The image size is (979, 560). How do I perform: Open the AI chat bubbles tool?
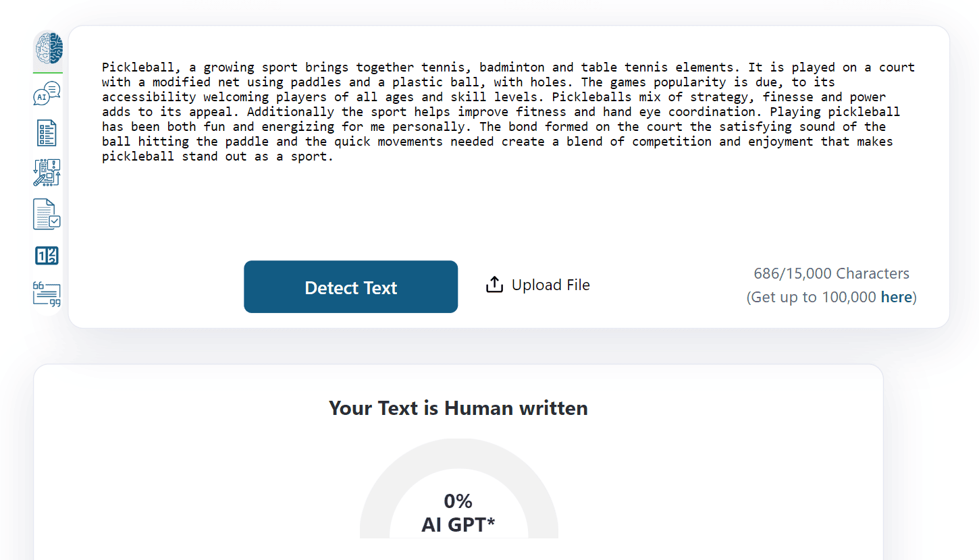(47, 94)
